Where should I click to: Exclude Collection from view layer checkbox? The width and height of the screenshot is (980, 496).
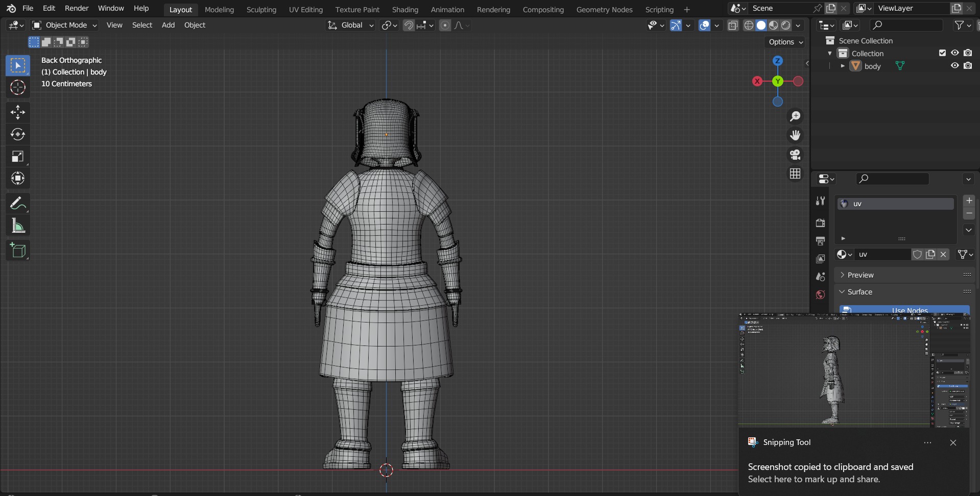pos(942,53)
